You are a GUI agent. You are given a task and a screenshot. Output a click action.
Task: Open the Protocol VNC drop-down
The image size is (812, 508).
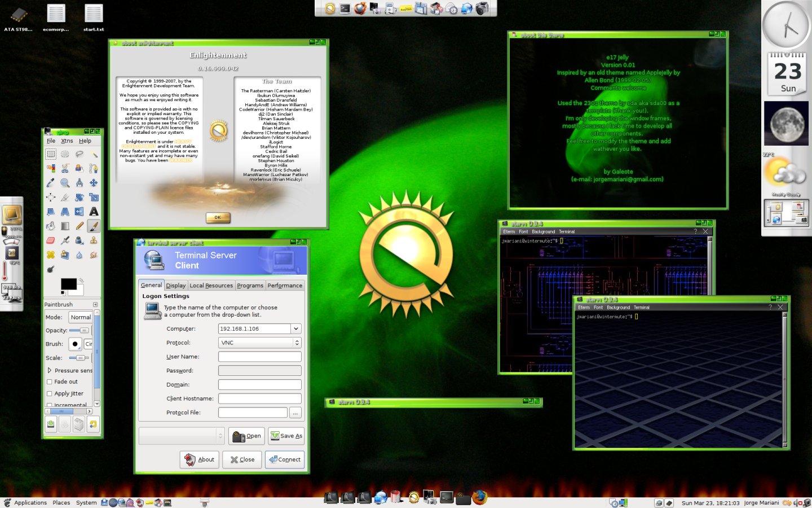click(260, 343)
